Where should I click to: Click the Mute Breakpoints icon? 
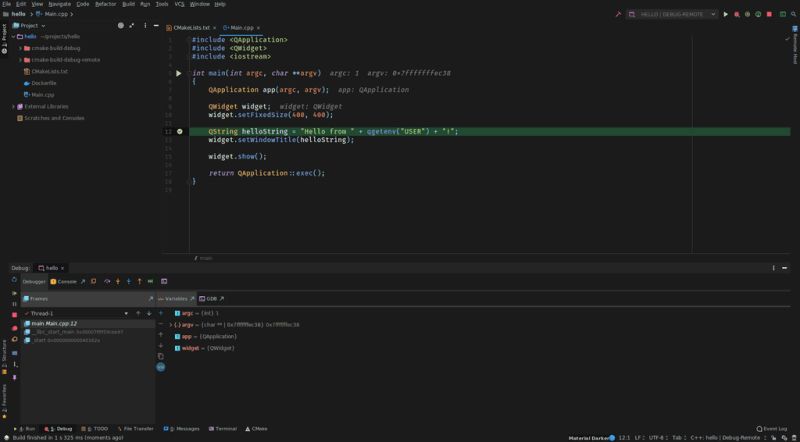coord(14,339)
